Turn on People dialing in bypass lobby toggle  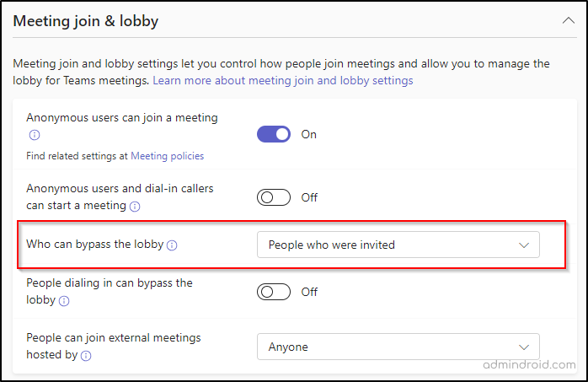pyautogui.click(x=274, y=292)
